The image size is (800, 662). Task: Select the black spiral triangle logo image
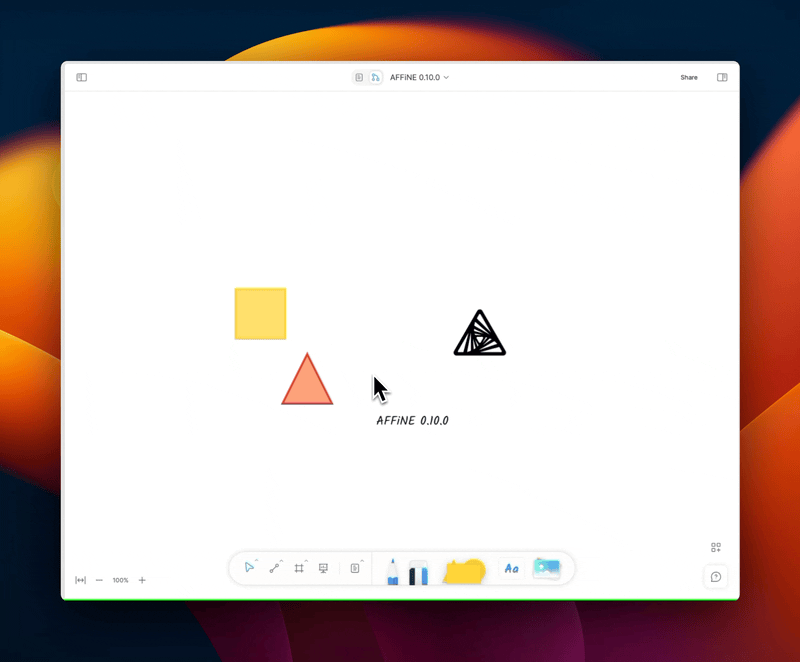pyautogui.click(x=480, y=333)
